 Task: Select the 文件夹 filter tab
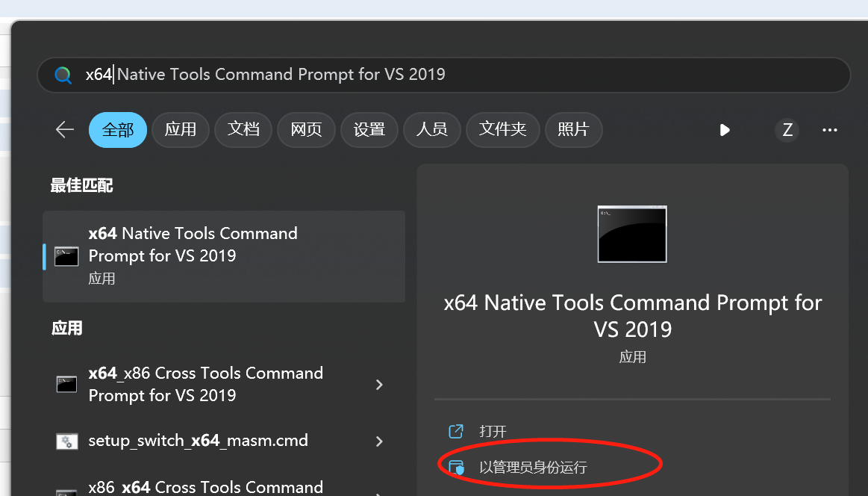click(502, 130)
